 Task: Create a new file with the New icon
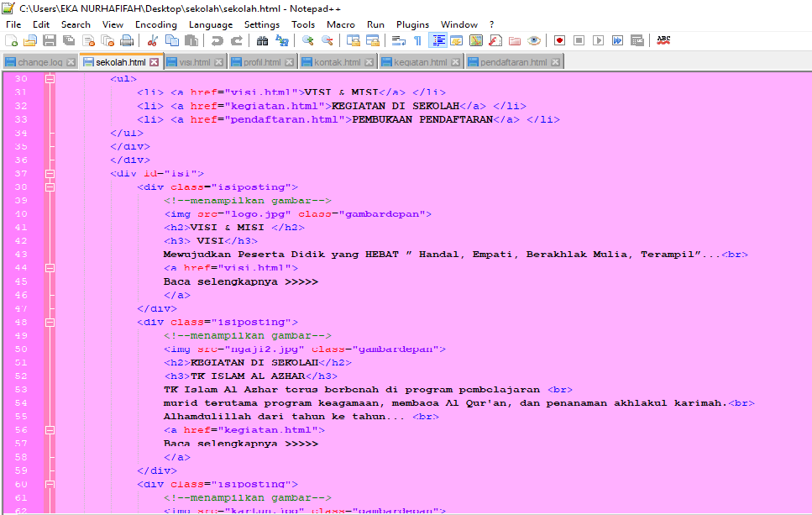pyautogui.click(x=11, y=39)
